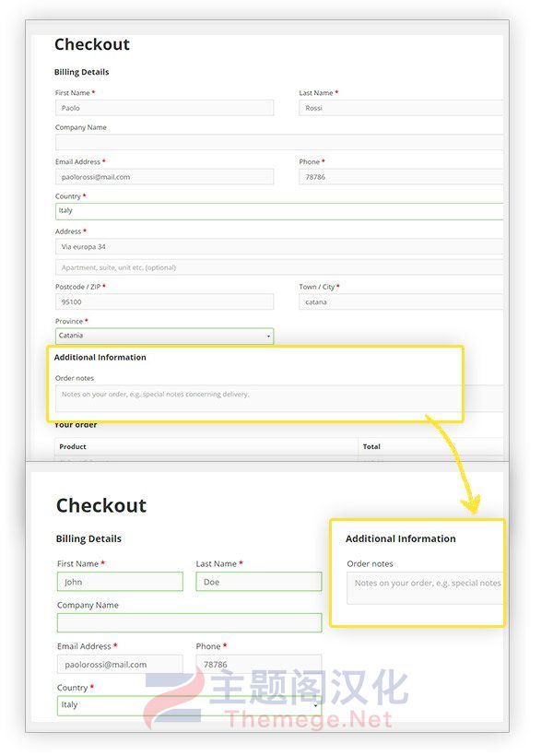
Task: Click Order notes textarea in bottom form
Action: click(x=425, y=588)
